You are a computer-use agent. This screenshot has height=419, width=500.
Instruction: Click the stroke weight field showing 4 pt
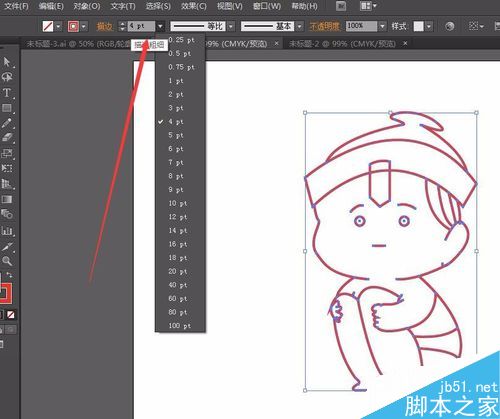pyautogui.click(x=141, y=26)
